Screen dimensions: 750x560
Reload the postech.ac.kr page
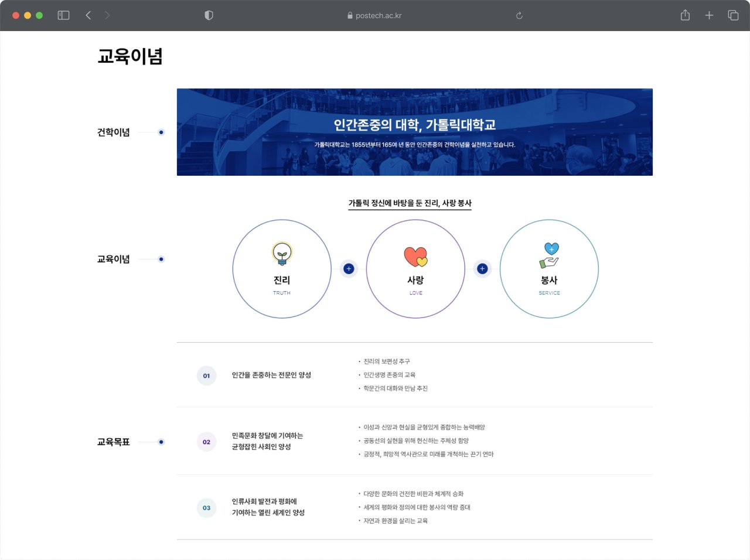519,16
